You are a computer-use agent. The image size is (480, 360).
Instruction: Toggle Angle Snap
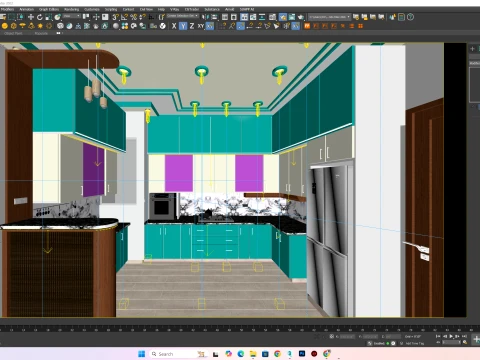[125, 17]
